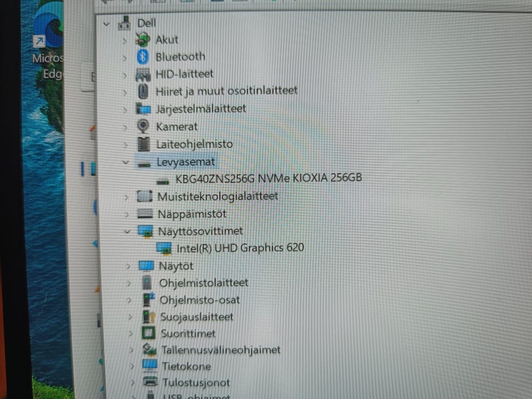532x399 pixels.
Task: Expand the Tulostusjonot category
Action: click(133, 383)
